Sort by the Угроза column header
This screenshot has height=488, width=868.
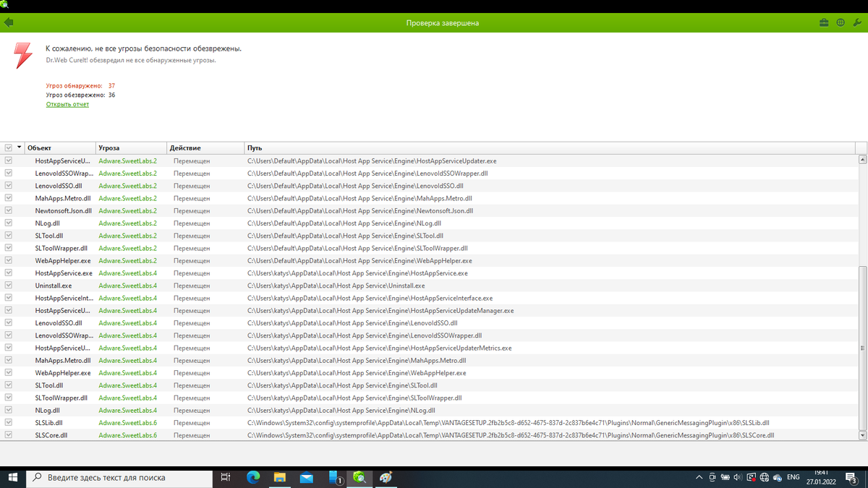click(131, 147)
